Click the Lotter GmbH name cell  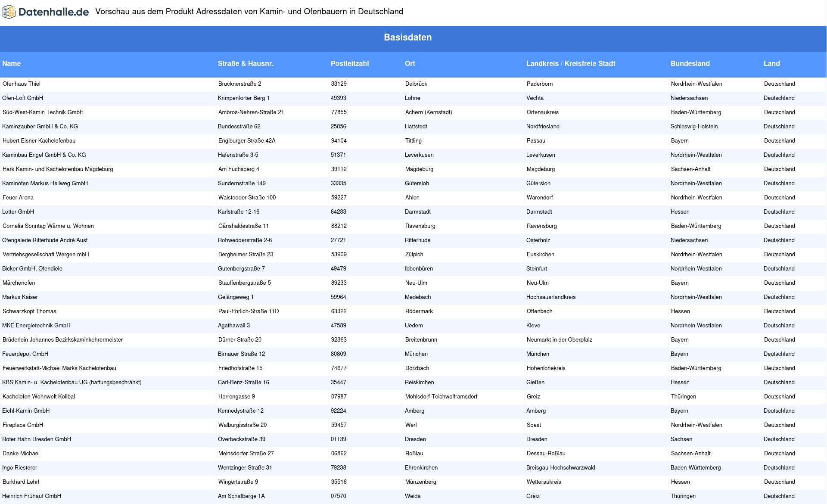coord(18,212)
